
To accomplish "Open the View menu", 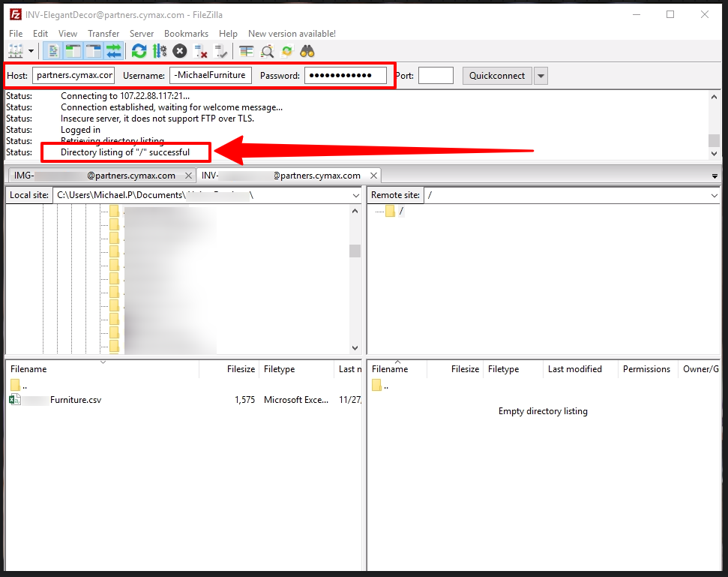I will [67, 34].
